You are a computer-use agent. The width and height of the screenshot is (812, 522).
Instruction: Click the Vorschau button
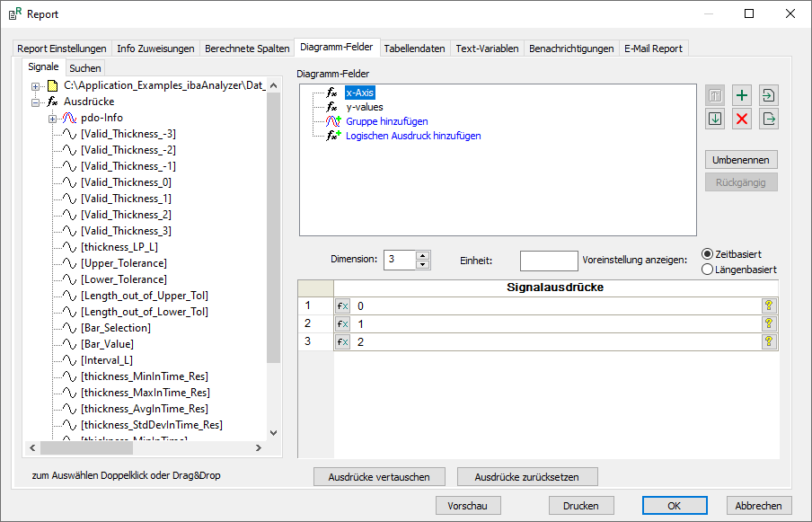(468, 506)
